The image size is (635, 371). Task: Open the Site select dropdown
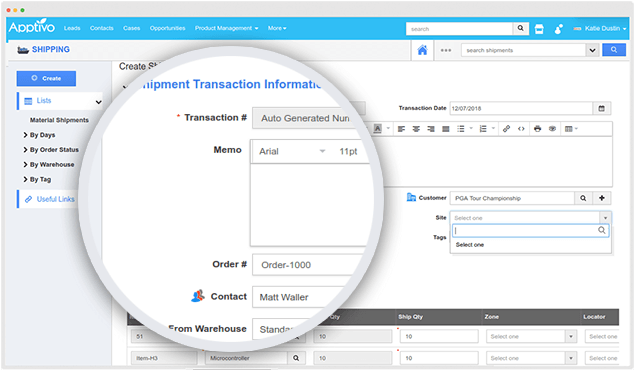pyautogui.click(x=530, y=218)
